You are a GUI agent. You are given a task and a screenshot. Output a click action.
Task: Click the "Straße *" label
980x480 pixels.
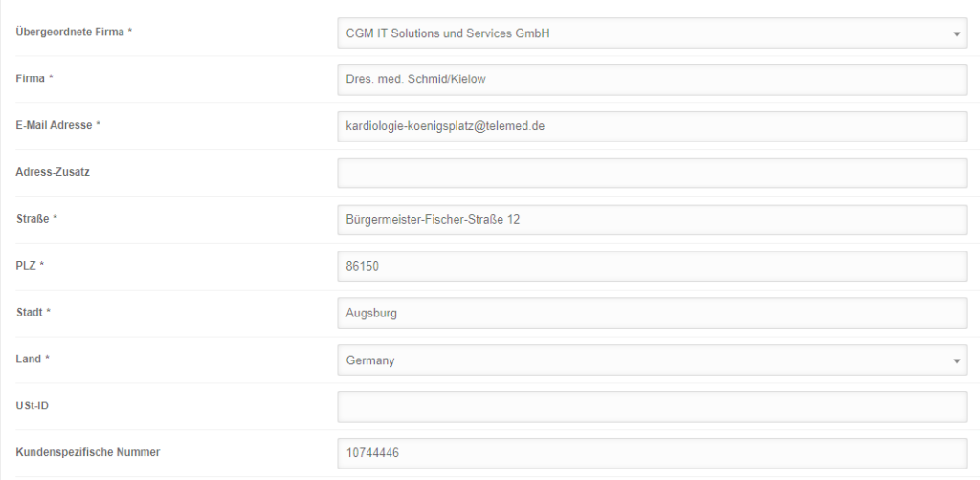point(37,219)
